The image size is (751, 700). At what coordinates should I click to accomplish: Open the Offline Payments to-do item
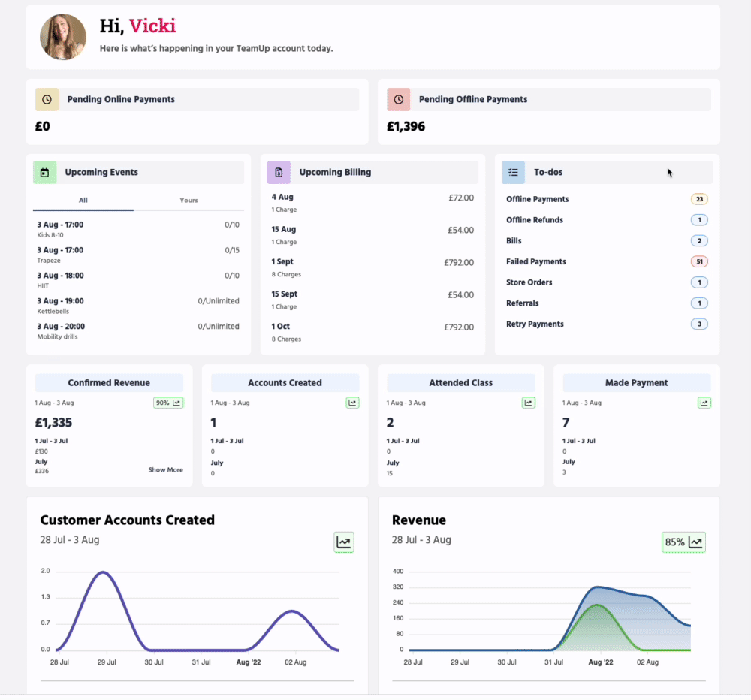point(538,200)
